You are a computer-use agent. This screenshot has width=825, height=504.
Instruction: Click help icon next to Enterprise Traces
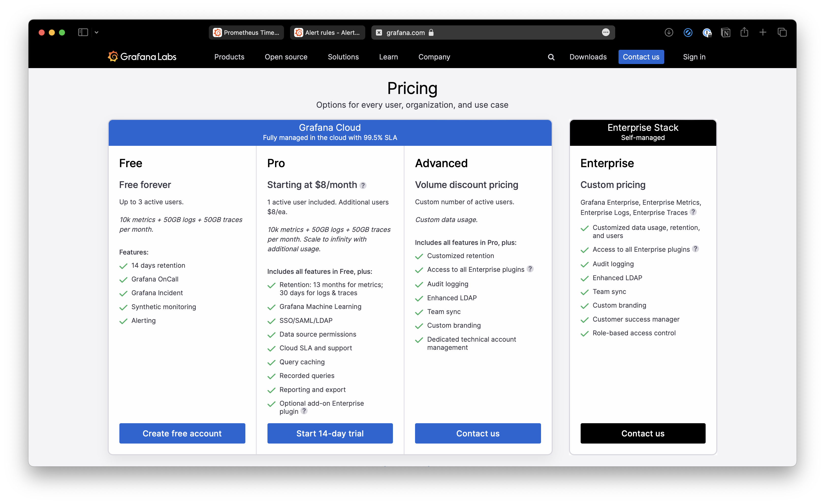(693, 212)
